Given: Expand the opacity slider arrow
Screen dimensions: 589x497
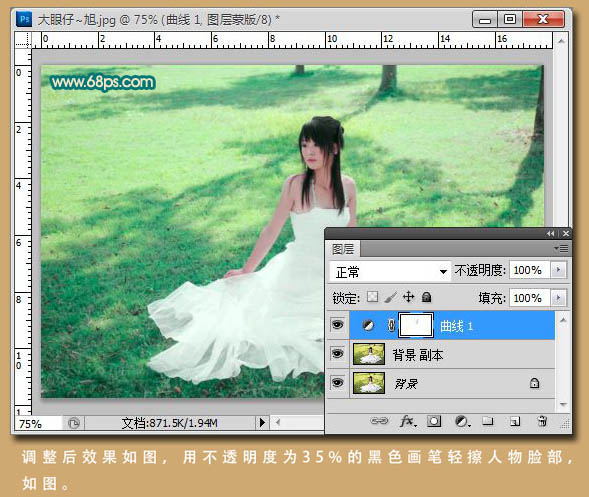Looking at the screenshot, I should [558, 270].
